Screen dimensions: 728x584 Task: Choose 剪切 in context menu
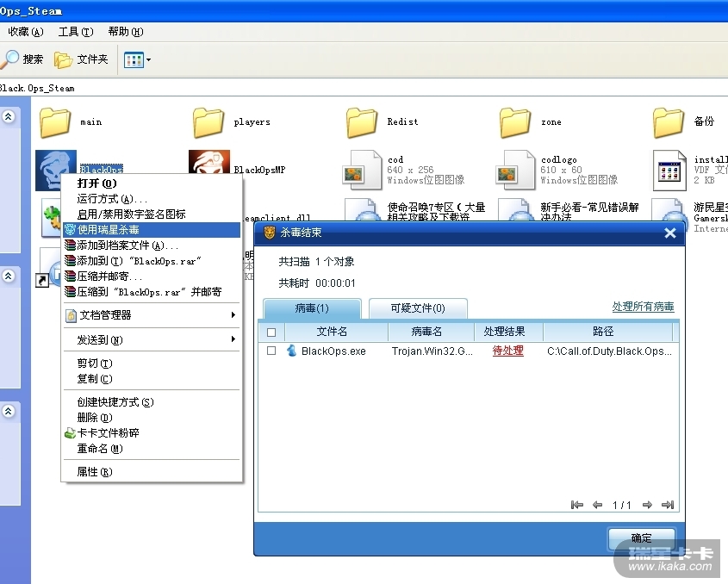pos(152,363)
